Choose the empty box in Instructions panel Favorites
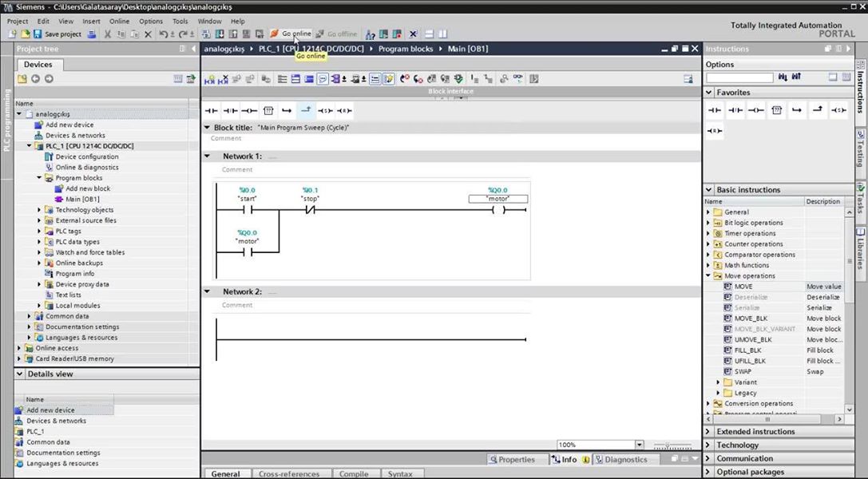Image resolution: width=868 pixels, height=479 pixels. (x=776, y=110)
